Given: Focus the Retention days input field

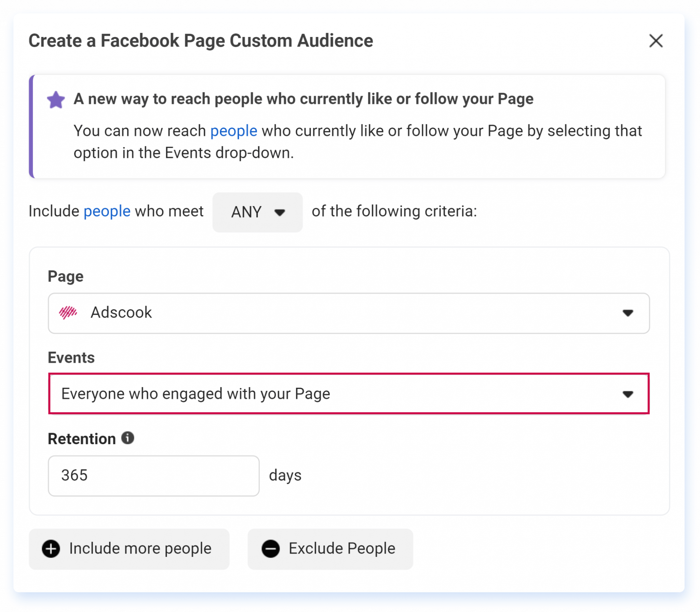Looking at the screenshot, I should (153, 476).
